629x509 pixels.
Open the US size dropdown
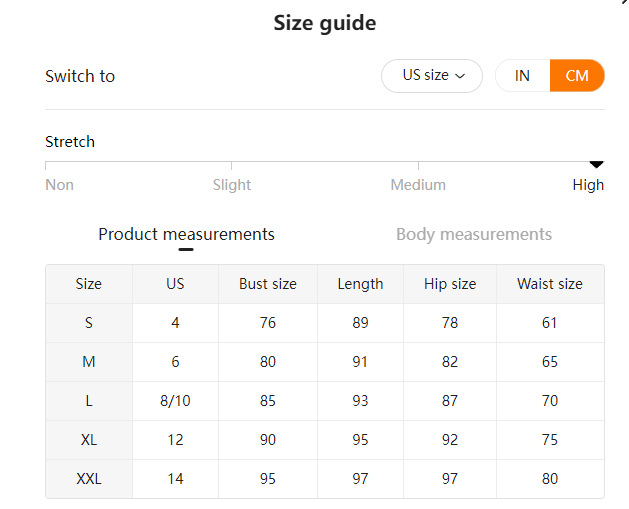[431, 76]
